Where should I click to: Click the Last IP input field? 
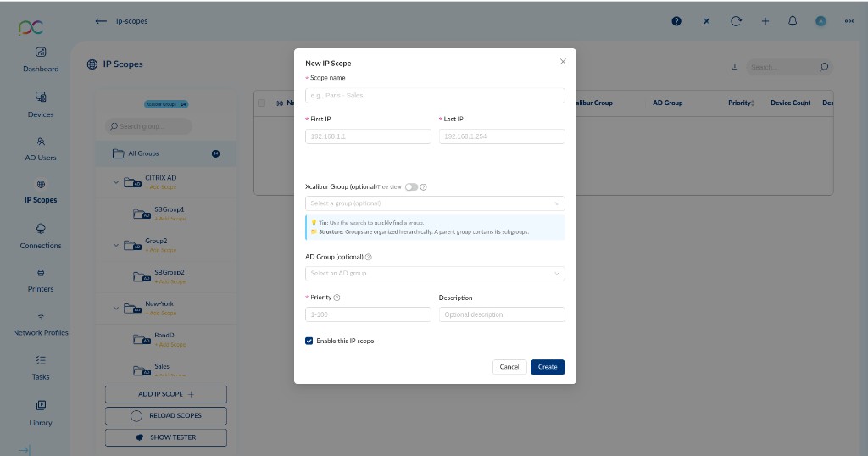502,136
